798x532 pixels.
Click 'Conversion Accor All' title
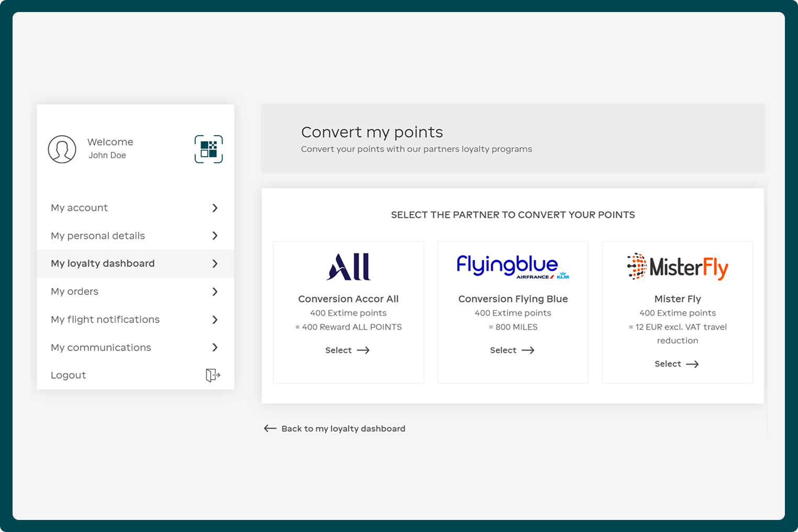click(x=349, y=299)
